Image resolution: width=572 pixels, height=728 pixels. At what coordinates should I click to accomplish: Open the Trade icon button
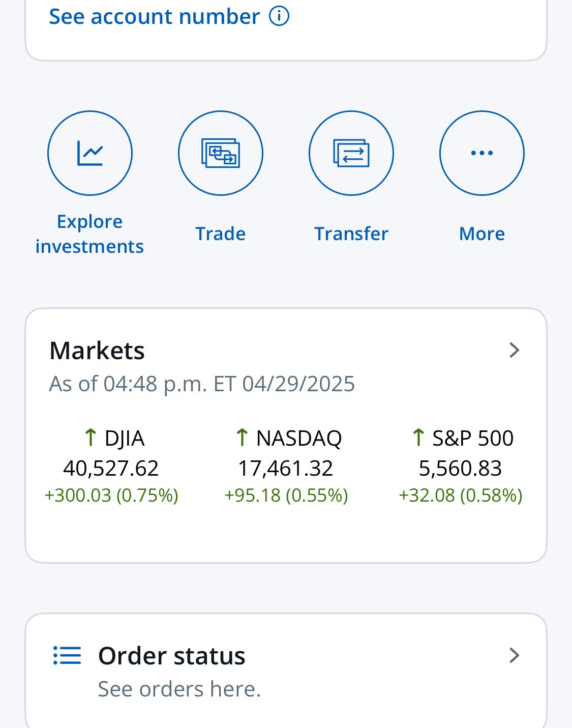click(221, 153)
